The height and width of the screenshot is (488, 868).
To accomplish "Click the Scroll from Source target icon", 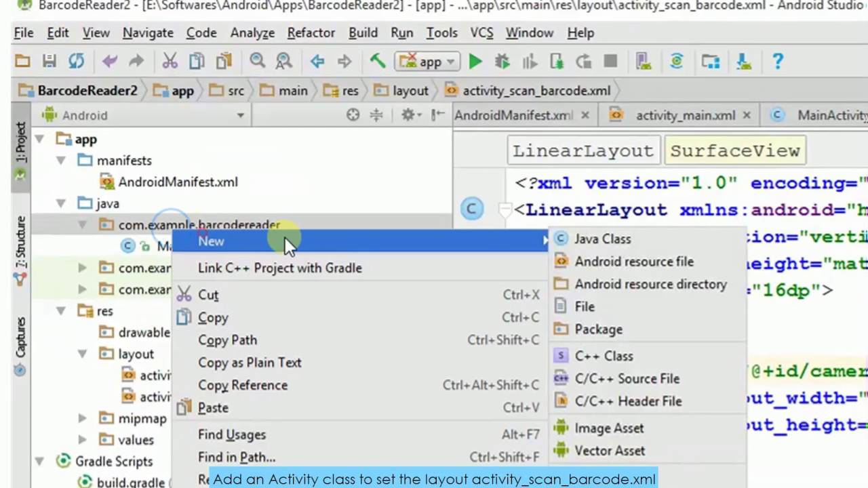I will (353, 115).
